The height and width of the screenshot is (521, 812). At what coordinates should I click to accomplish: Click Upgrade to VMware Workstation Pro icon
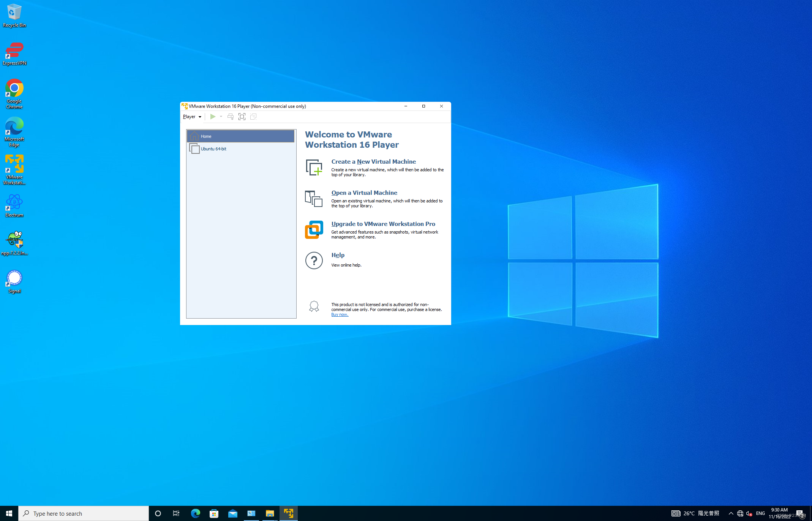(x=314, y=230)
